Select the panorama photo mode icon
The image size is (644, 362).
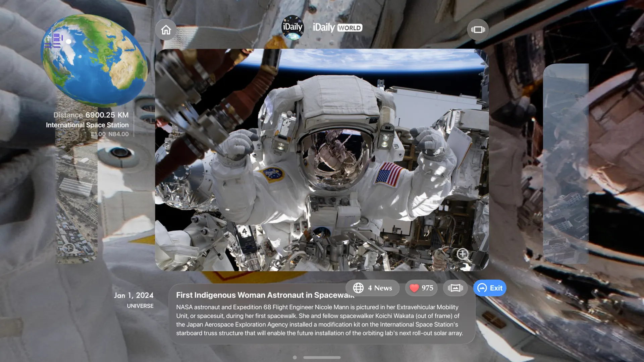pos(455,288)
